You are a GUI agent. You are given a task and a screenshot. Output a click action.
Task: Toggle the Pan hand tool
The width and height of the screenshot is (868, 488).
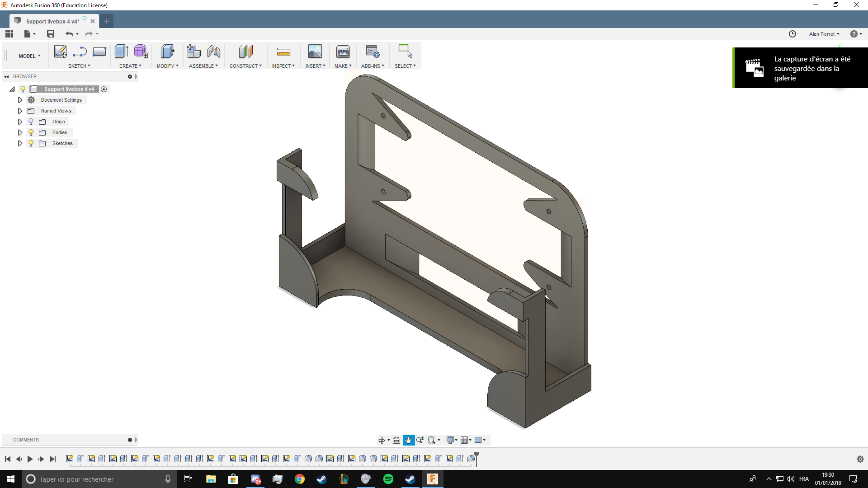(x=409, y=440)
